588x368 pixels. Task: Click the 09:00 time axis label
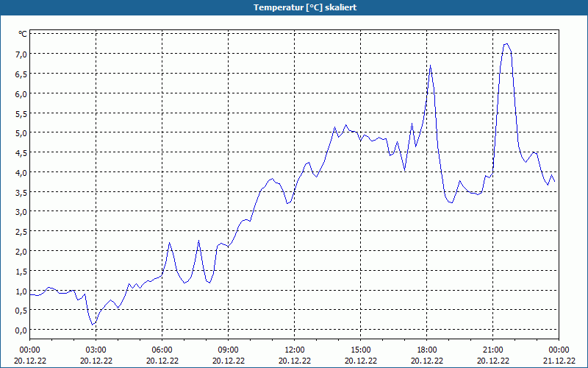229,350
